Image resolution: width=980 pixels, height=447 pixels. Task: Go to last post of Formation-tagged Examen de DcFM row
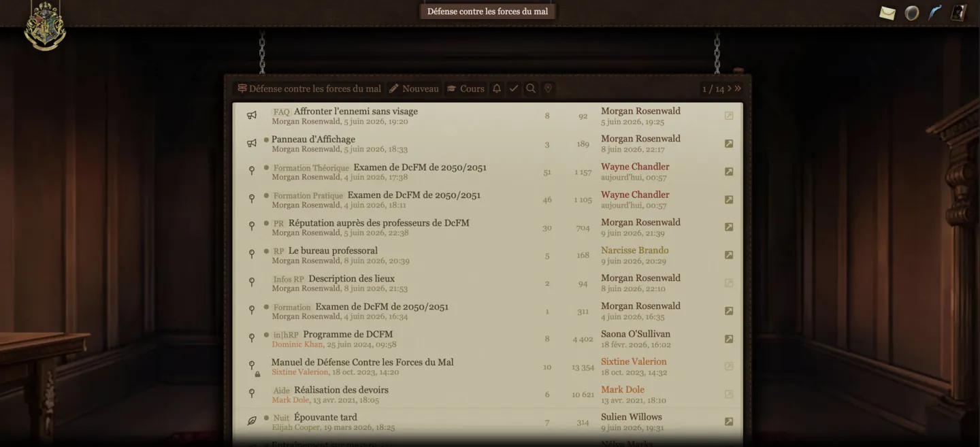[x=729, y=311]
